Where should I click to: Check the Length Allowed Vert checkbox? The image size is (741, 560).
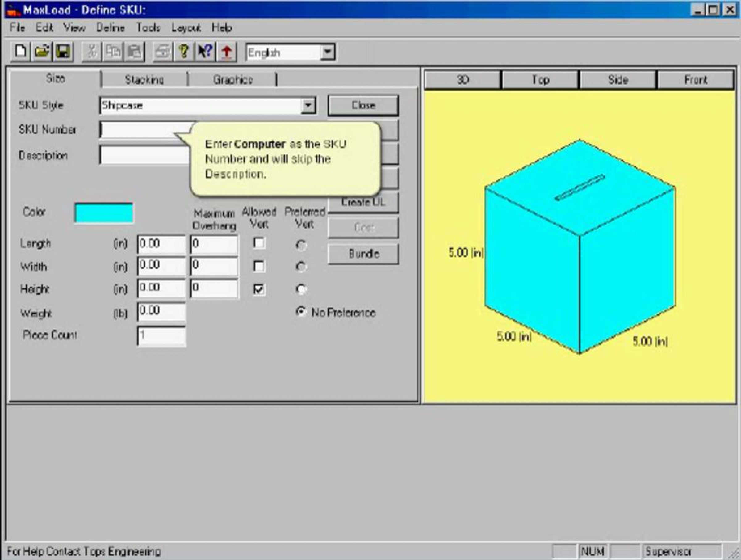coord(259,243)
